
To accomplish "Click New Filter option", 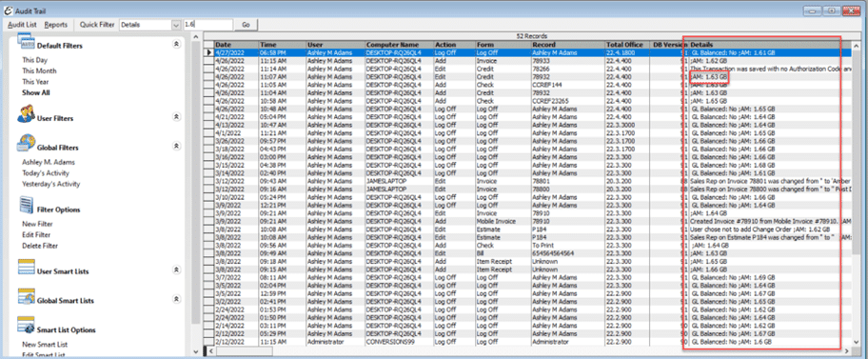I will tap(38, 224).
